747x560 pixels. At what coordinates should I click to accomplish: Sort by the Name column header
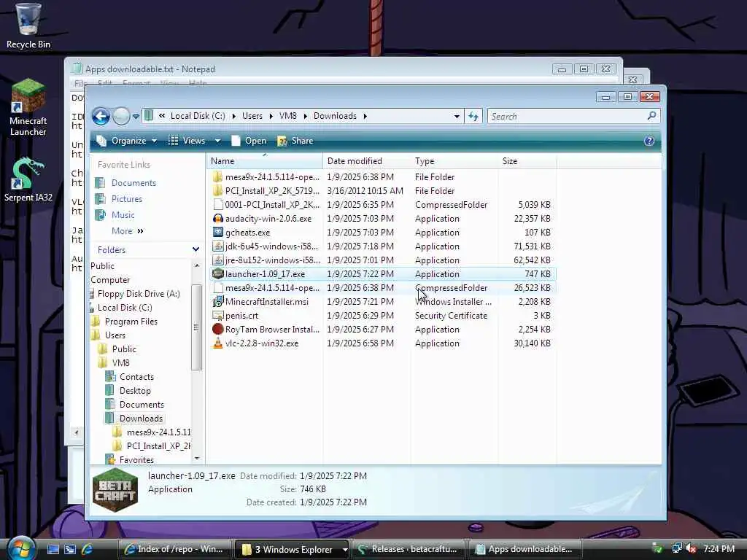pyautogui.click(x=265, y=161)
